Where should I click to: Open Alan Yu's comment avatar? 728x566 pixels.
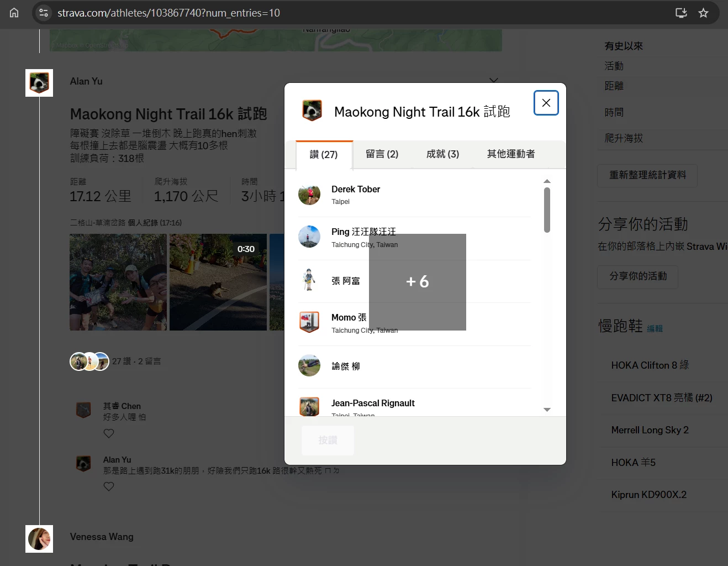[x=83, y=463]
